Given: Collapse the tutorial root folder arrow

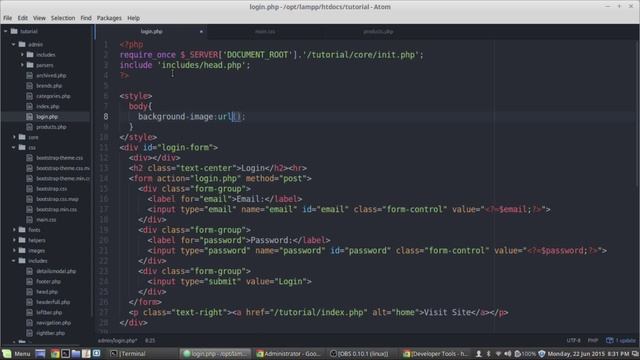Looking at the screenshot, I should pos(6,31).
